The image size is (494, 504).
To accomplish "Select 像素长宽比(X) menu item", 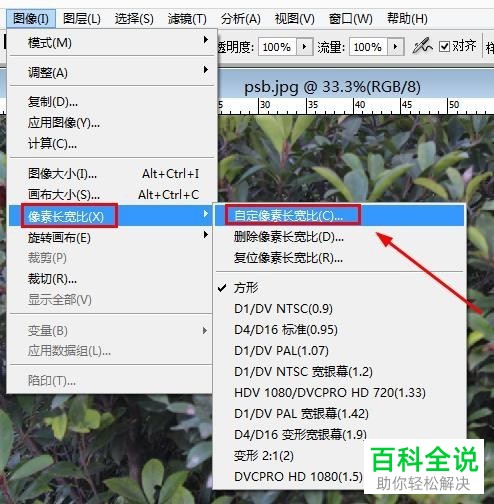I will pyautogui.click(x=112, y=216).
